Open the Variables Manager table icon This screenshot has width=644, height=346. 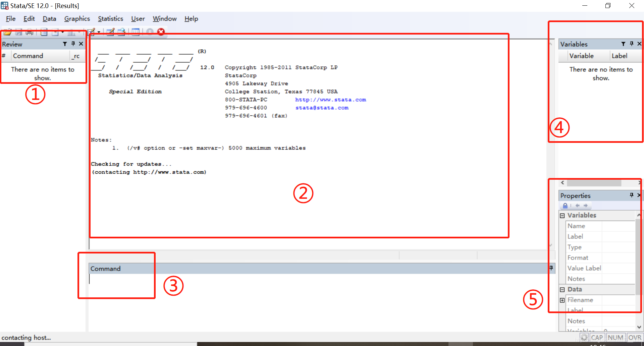point(136,32)
